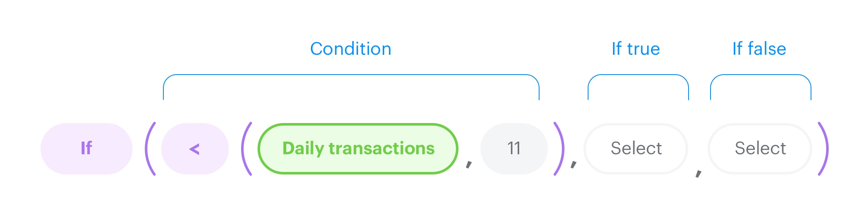
Task: Open the If false Select dropdown
Action: point(760,149)
